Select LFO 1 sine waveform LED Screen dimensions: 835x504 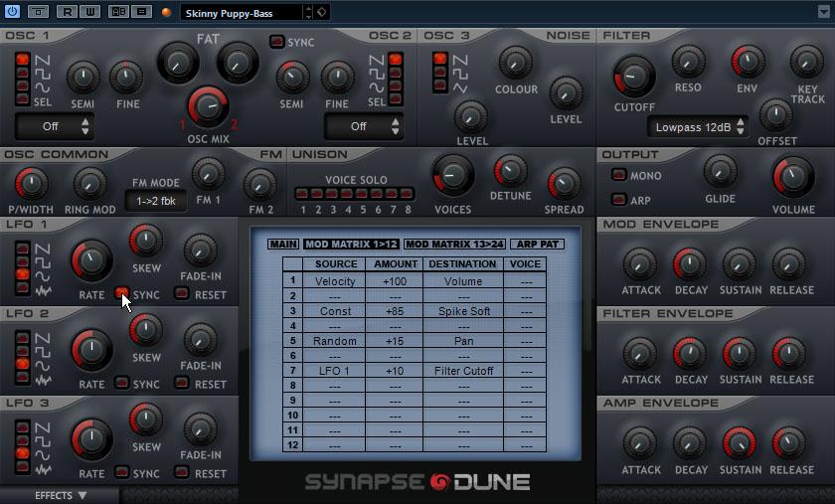pos(22,274)
